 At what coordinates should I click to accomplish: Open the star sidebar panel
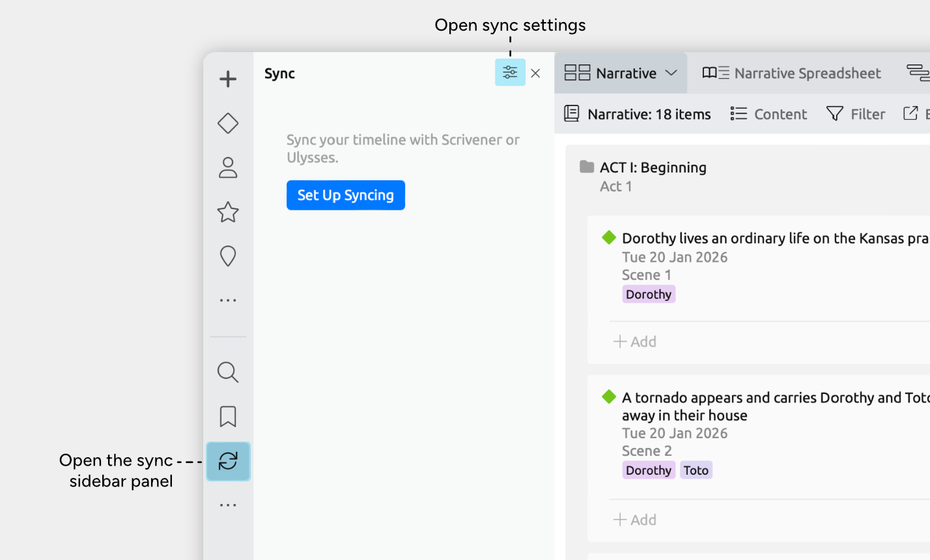[x=228, y=212]
